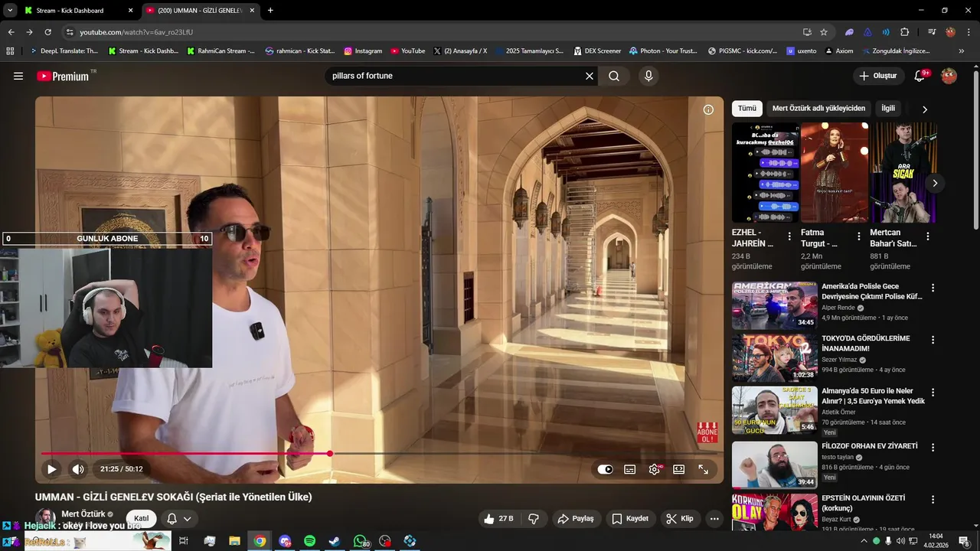The image size is (980, 551).
Task: Open options for Mertcan Bahar short
Action: pyautogui.click(x=928, y=236)
